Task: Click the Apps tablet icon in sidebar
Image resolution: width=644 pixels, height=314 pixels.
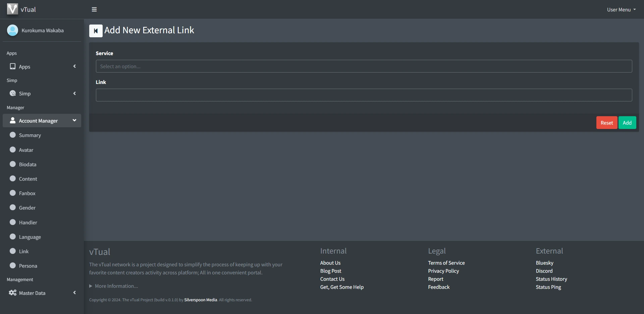Action: click(x=13, y=66)
